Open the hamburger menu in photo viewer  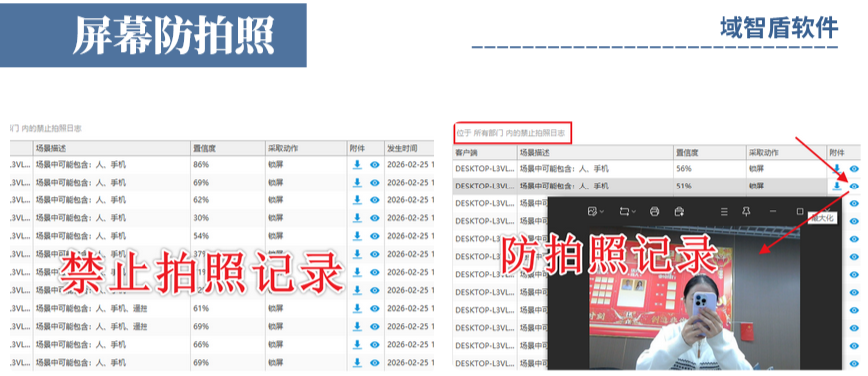(724, 211)
